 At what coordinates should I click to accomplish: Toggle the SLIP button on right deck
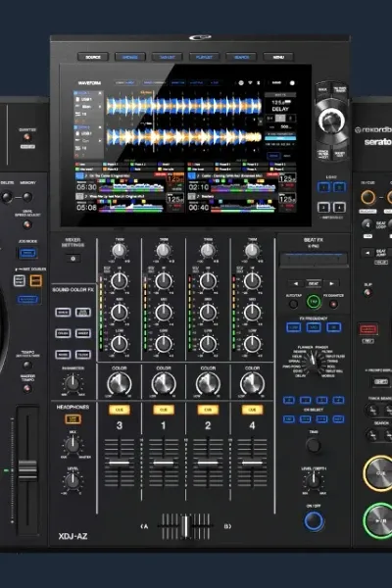[x=368, y=293]
